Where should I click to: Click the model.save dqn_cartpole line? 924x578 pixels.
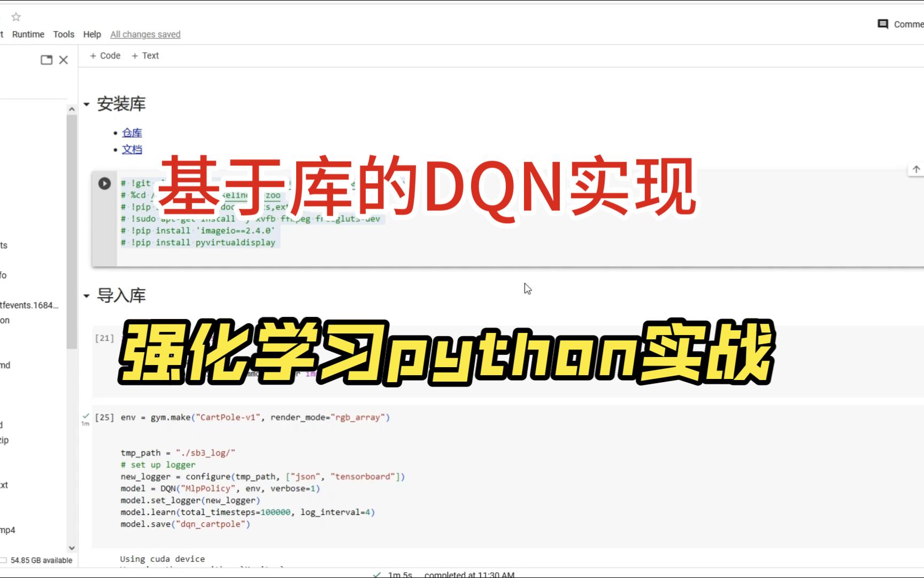(185, 524)
